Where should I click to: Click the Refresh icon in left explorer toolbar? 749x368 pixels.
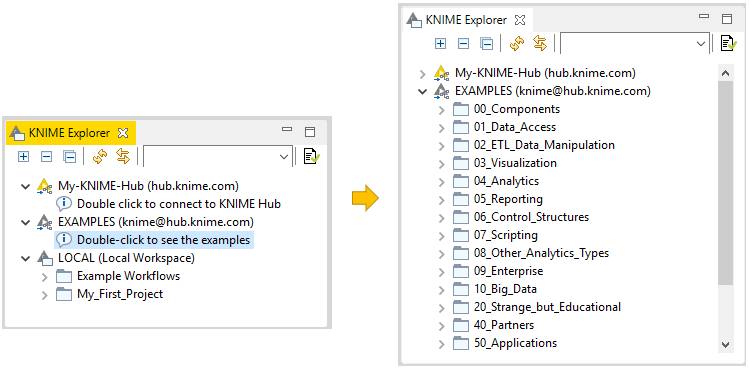click(99, 157)
